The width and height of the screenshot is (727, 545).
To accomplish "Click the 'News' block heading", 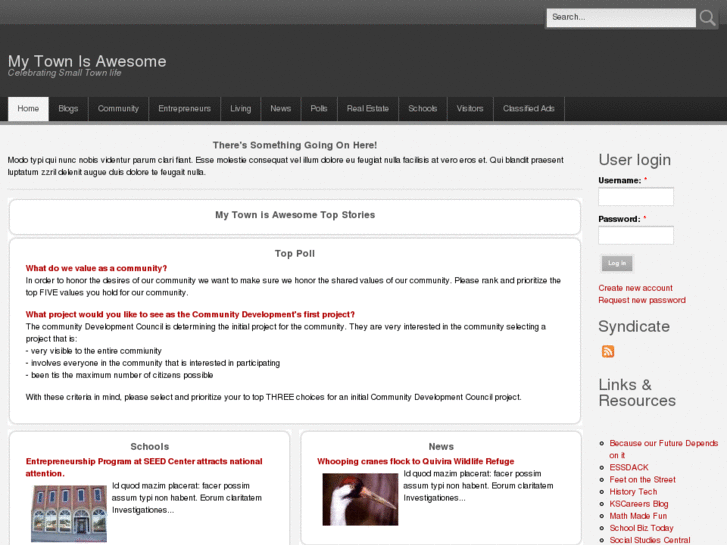I will point(441,447).
